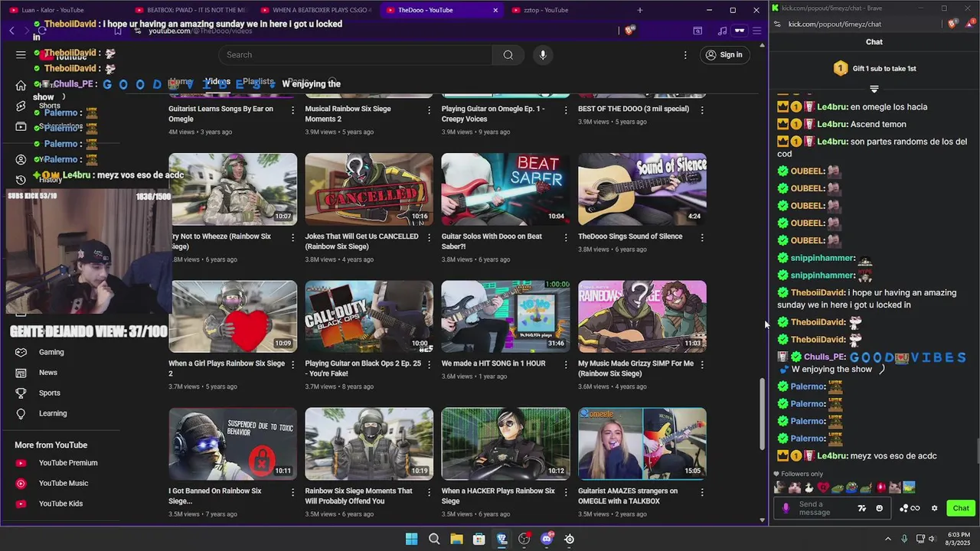Screen dimensions: 980x551
Task: Open the Brave playlist music icon
Action: click(x=722, y=31)
